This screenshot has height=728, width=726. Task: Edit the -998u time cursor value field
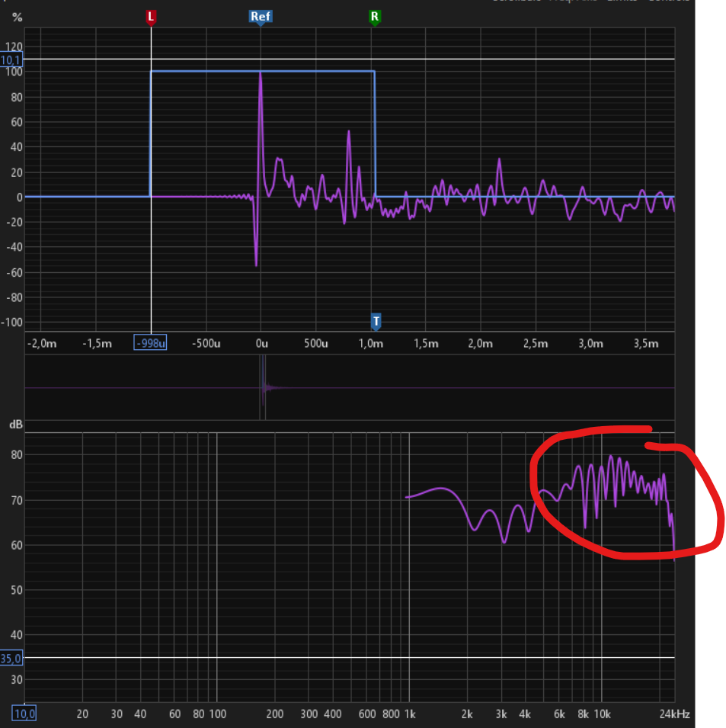(150, 342)
